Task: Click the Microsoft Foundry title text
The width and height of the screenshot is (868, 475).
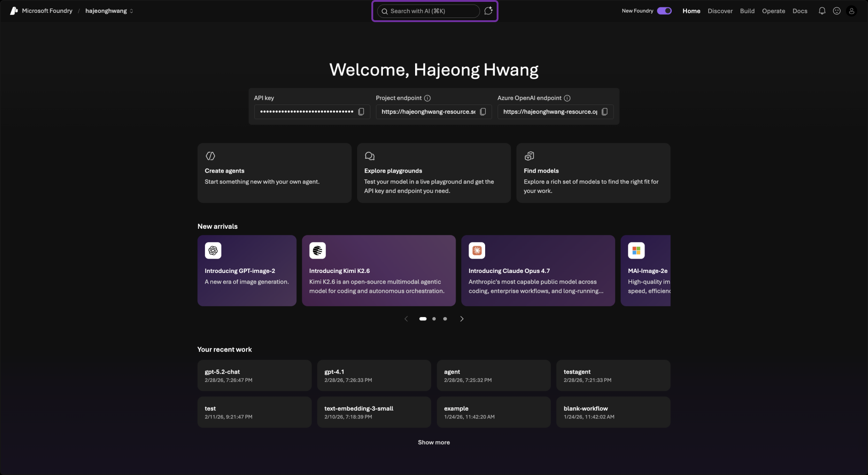Action: [x=47, y=11]
